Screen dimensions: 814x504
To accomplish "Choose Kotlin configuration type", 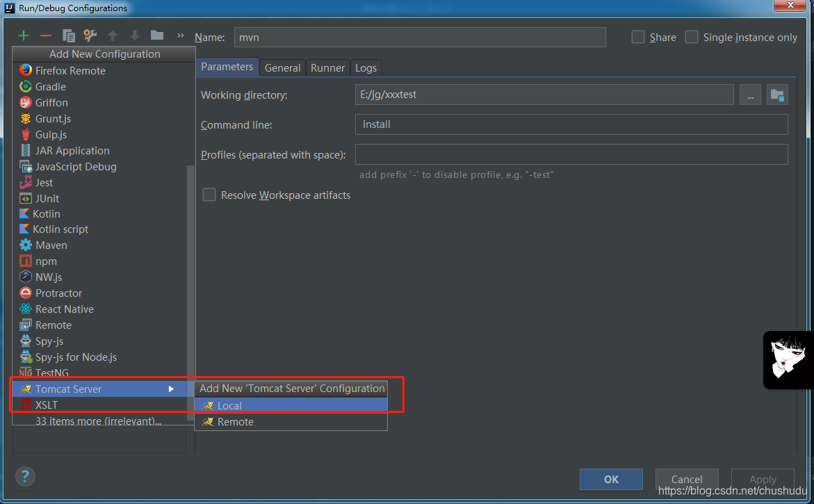I will (99, 214).
